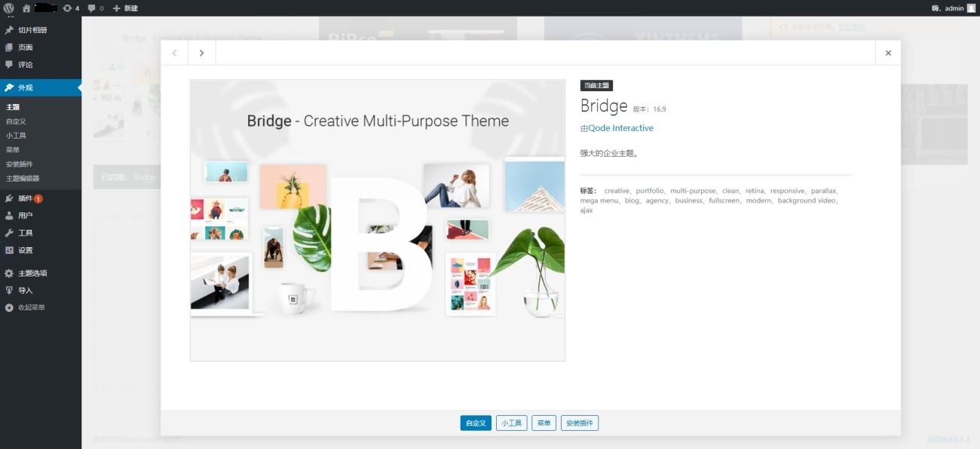
Task: Visit site via home icon
Action: pos(26,8)
